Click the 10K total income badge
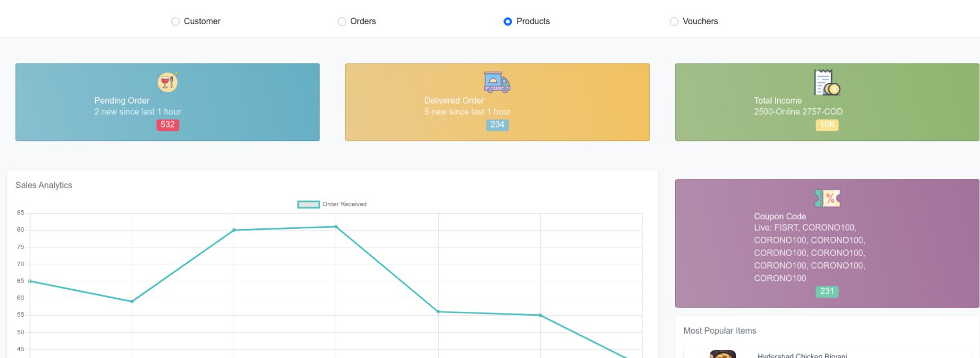Screen dimensions: 980x358 click(x=827, y=125)
